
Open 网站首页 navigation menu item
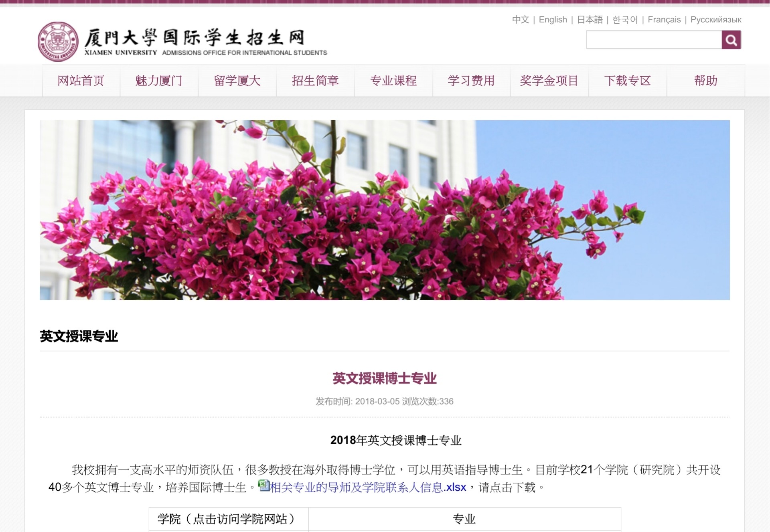pos(81,81)
